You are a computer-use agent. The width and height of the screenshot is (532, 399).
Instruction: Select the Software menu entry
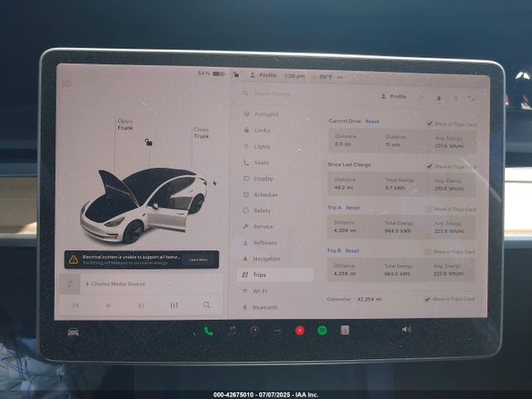260,243
